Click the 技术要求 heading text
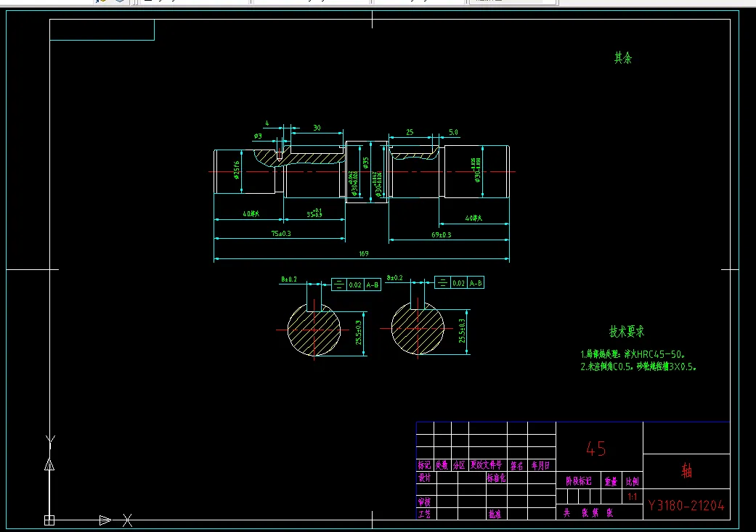Screen dimensions: 756x532 (x=626, y=332)
